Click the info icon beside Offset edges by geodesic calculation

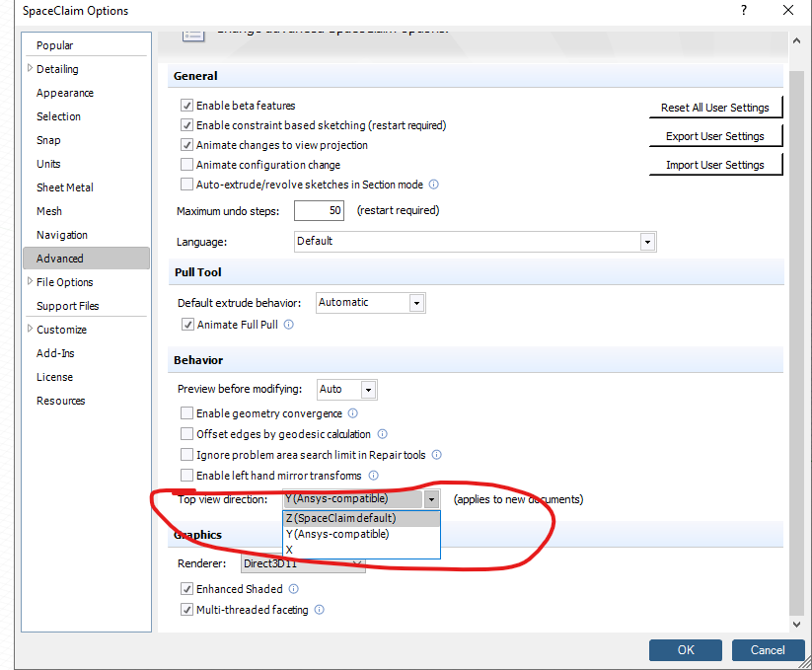click(x=382, y=434)
